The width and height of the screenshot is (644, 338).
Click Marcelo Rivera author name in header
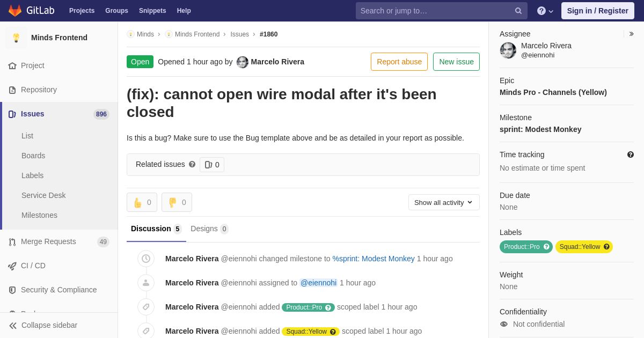tap(277, 62)
